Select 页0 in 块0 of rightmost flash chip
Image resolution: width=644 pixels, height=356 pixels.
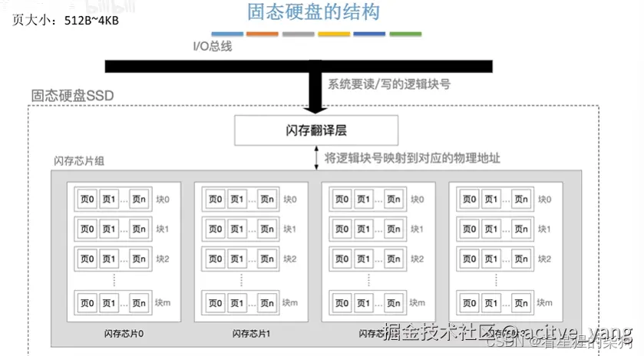470,199
